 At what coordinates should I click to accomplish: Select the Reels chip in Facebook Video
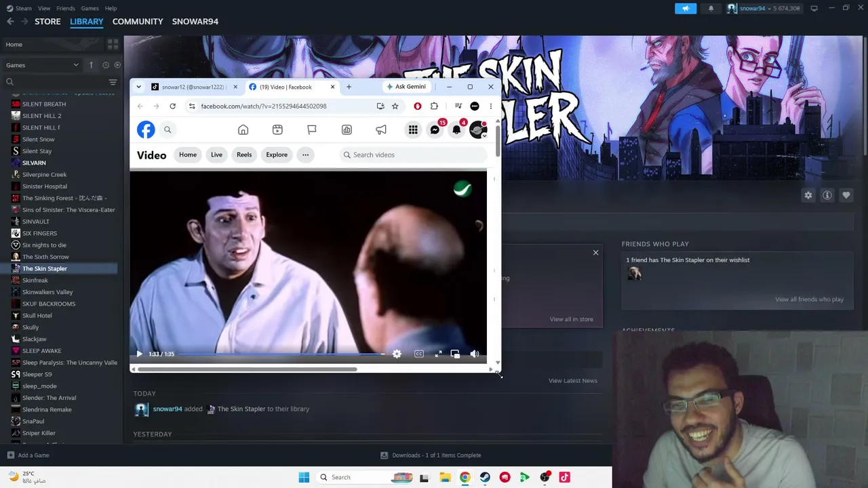pos(244,155)
